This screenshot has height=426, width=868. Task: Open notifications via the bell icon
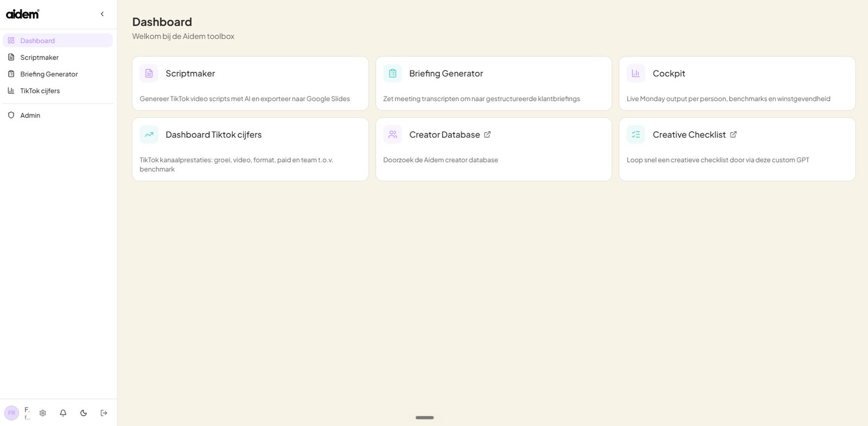point(63,413)
